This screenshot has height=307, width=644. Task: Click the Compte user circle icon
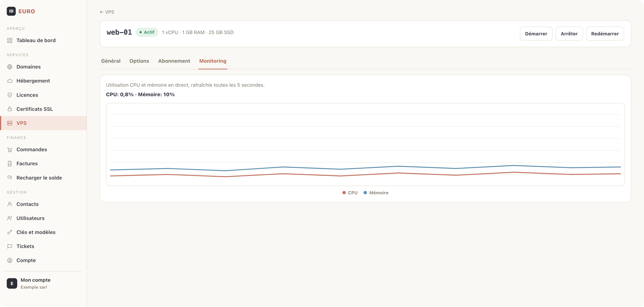(x=10, y=260)
